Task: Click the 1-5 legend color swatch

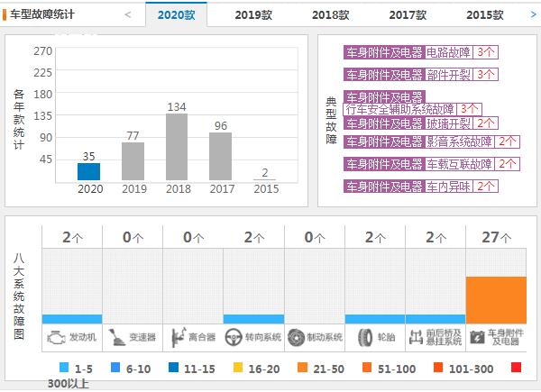Action: click(64, 367)
